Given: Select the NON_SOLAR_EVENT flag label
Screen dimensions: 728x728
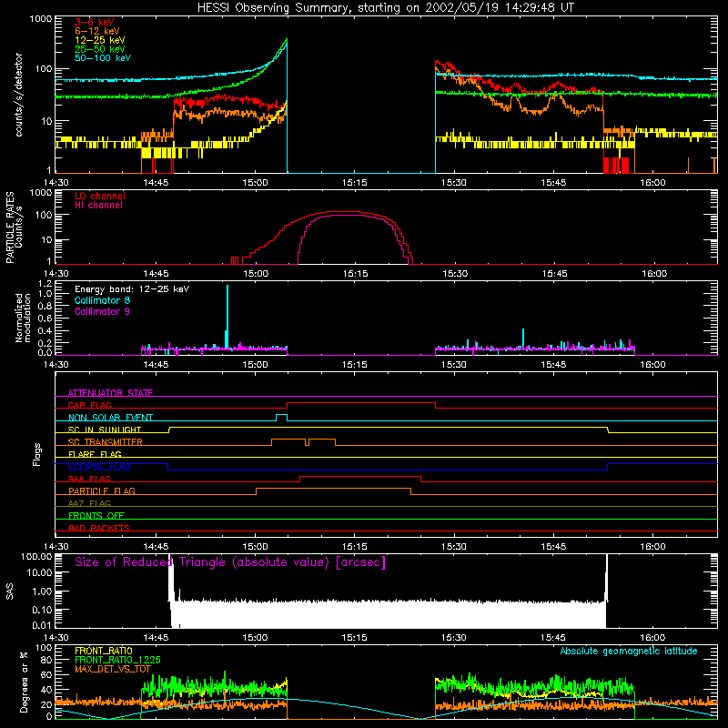Looking at the screenshot, I should 110,418.
